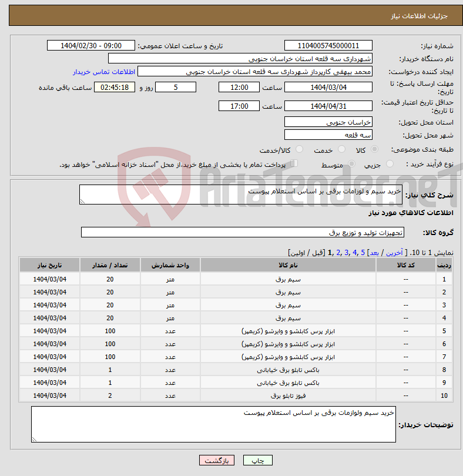Select سیم برق in row 3

288,305
